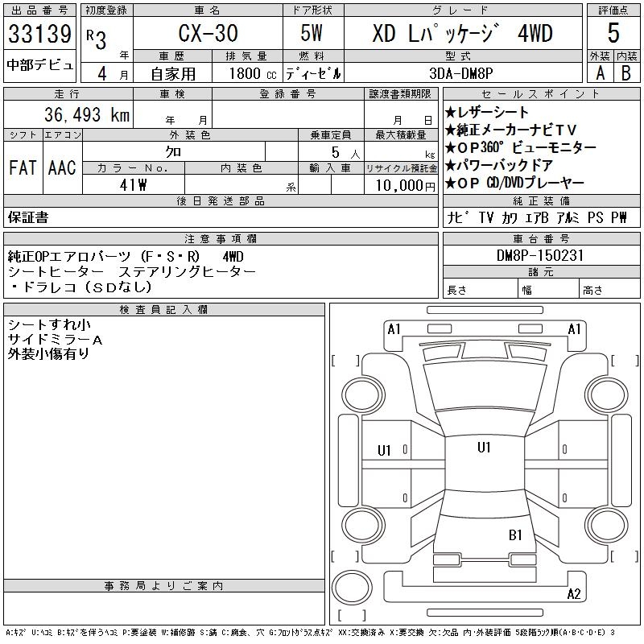The image size is (644, 644).
Task: Select the A2 mark on the rear bumper
Action: coord(574,594)
